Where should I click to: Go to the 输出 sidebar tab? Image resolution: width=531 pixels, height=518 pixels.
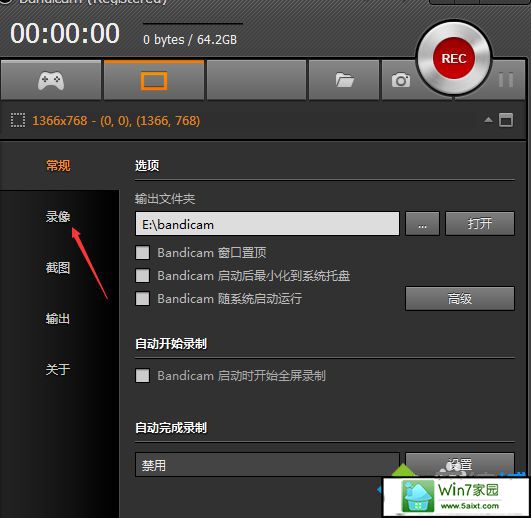(58, 319)
